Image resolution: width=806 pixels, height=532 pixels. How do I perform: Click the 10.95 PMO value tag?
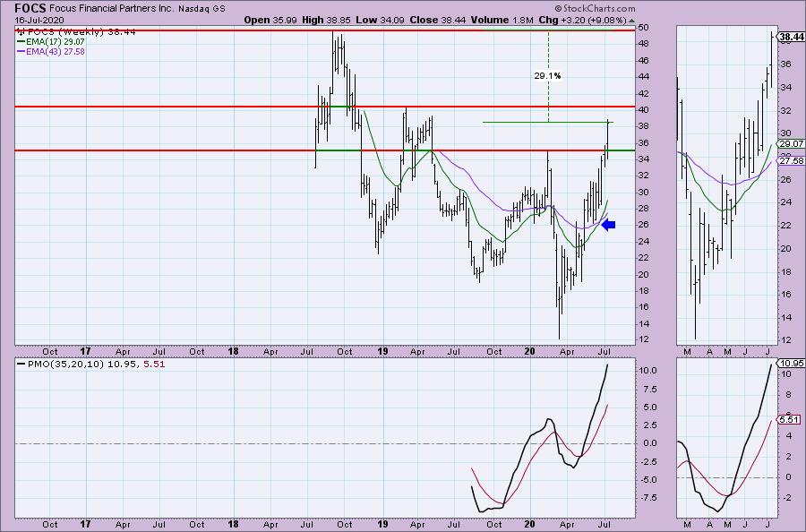click(791, 363)
